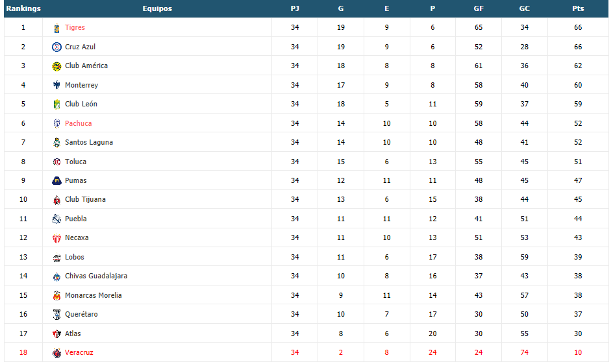Click the Cruz Azul team crest icon
Image resolution: width=613 pixels, height=364 pixels.
(56, 47)
